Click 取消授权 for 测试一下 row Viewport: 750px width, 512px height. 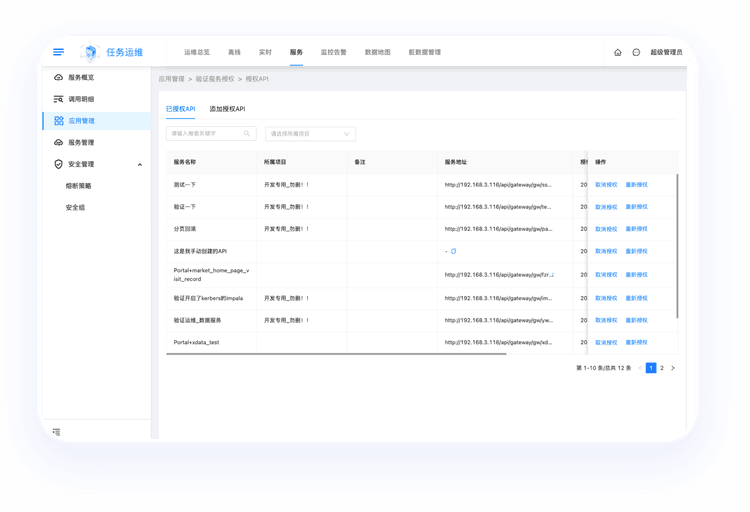point(606,185)
